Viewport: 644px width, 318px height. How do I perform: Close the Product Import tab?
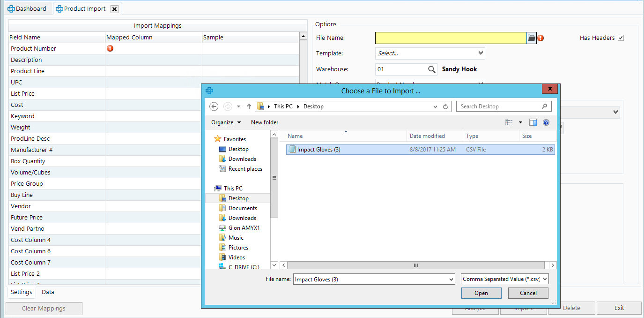click(x=114, y=9)
